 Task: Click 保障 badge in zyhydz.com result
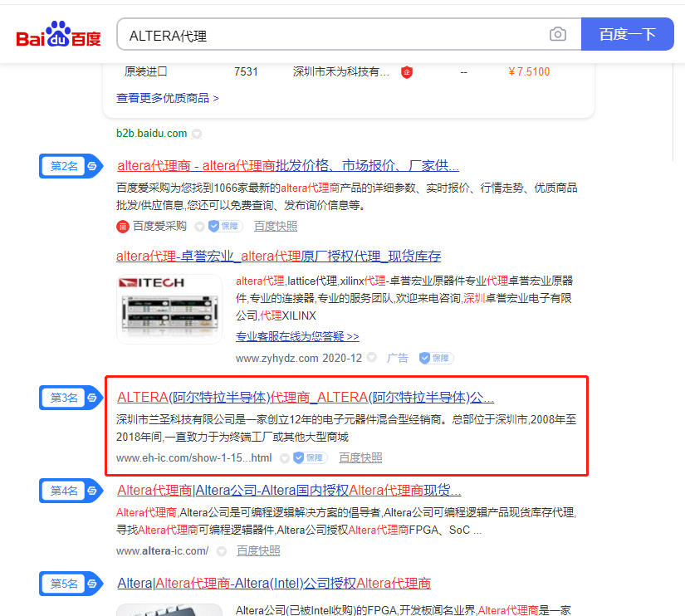(437, 359)
